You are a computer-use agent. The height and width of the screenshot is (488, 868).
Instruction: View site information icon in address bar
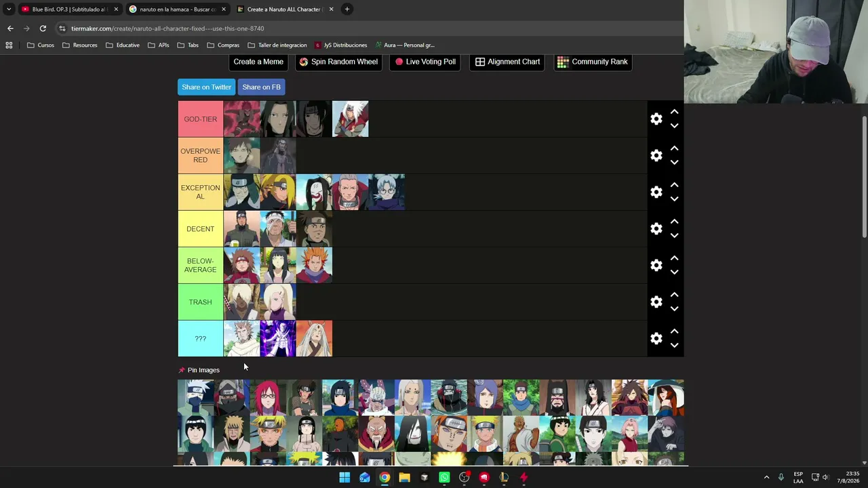coord(62,28)
